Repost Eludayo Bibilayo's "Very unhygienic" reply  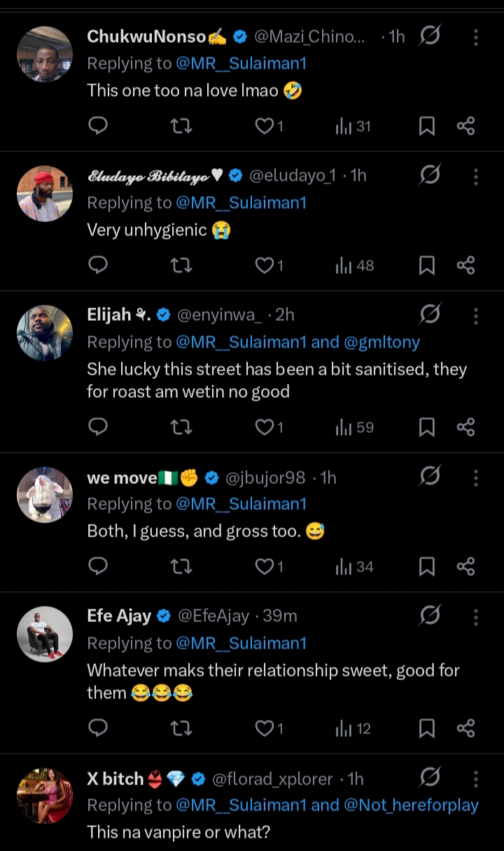(x=181, y=265)
